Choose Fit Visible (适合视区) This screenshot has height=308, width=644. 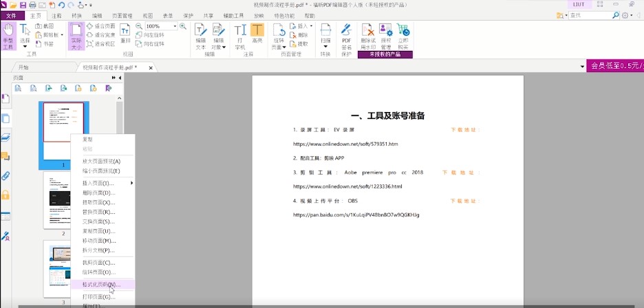(100, 44)
